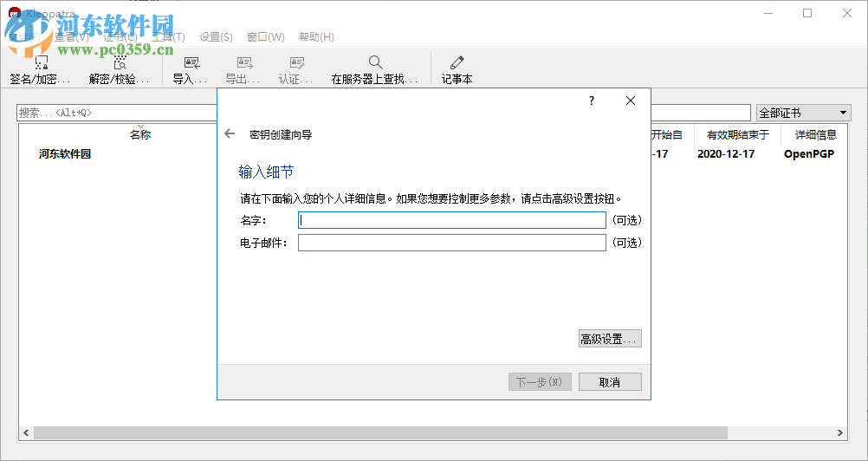This screenshot has height=461, width=868.
Task: Focus the Email (电子邮件) input field
Action: (451, 243)
